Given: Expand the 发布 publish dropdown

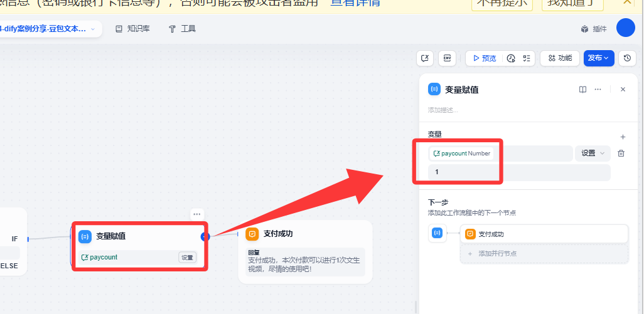Looking at the screenshot, I should click(x=599, y=58).
